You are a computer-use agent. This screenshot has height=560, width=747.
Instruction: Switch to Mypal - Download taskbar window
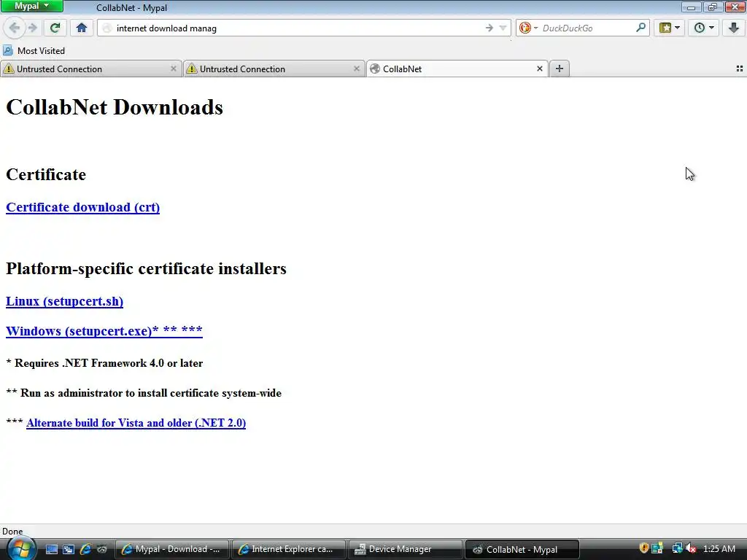172,549
